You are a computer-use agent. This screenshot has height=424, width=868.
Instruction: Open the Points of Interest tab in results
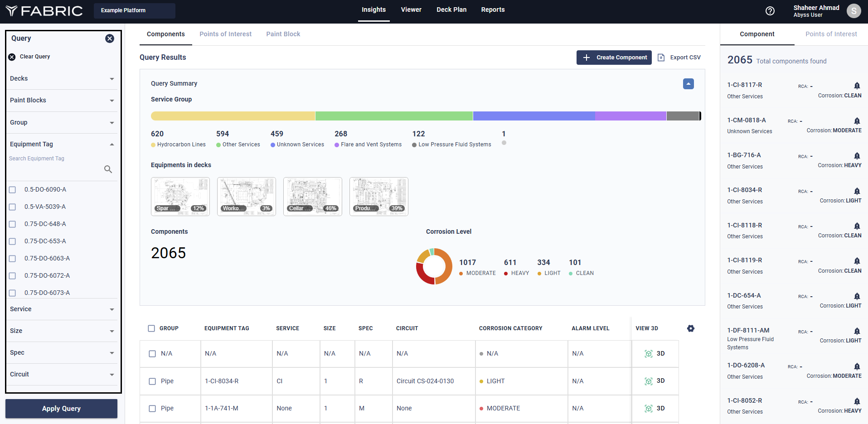(x=225, y=34)
